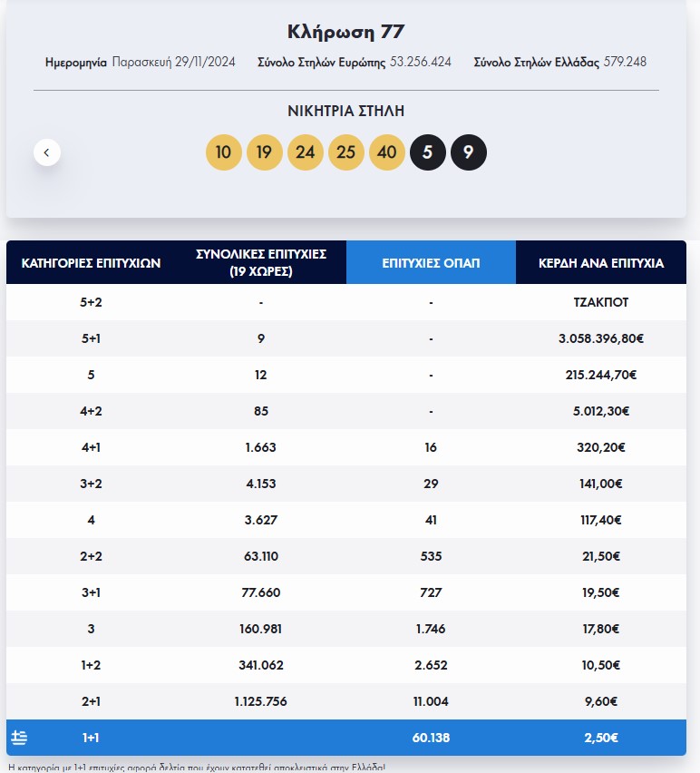Select yellow winning ball number 10
The height and width of the screenshot is (773, 700).
224,152
